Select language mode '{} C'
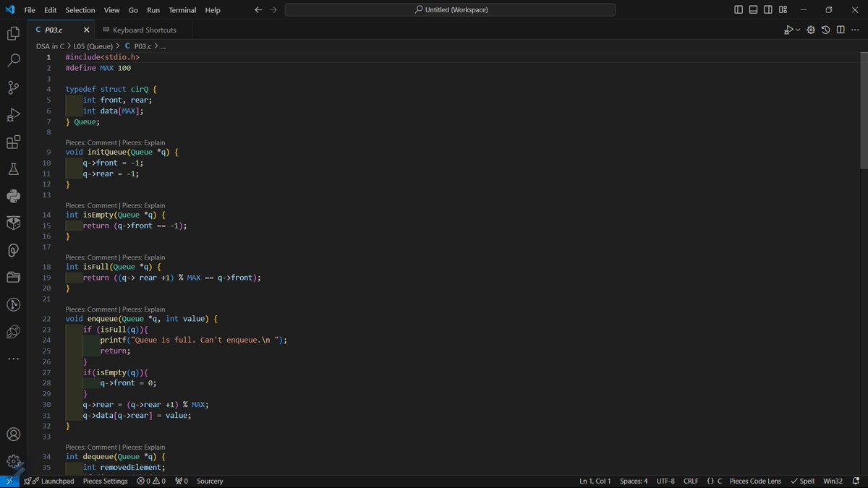The width and height of the screenshot is (868, 488). coord(715,481)
